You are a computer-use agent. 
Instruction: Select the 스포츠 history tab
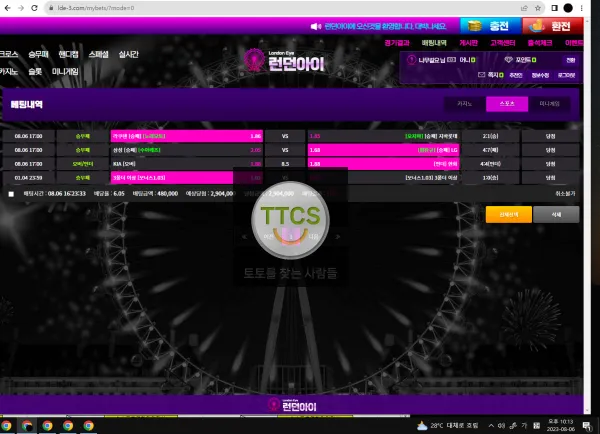pyautogui.click(x=507, y=104)
